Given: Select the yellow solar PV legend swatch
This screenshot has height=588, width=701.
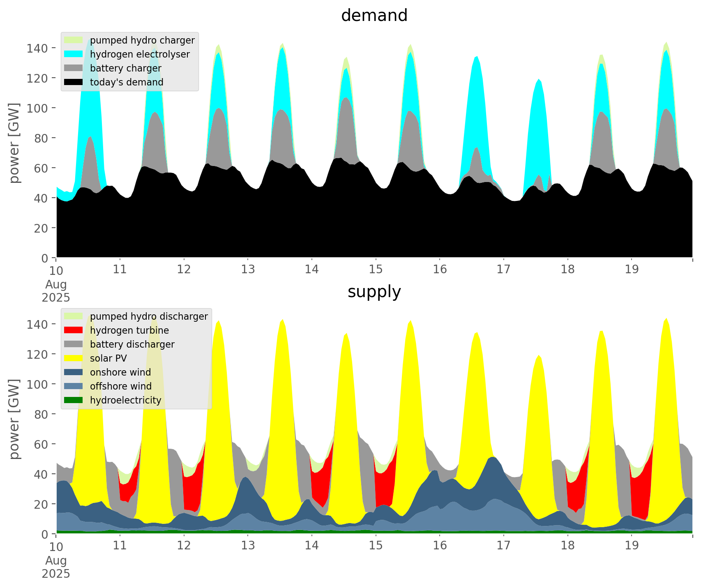Looking at the screenshot, I should pyautogui.click(x=74, y=358).
